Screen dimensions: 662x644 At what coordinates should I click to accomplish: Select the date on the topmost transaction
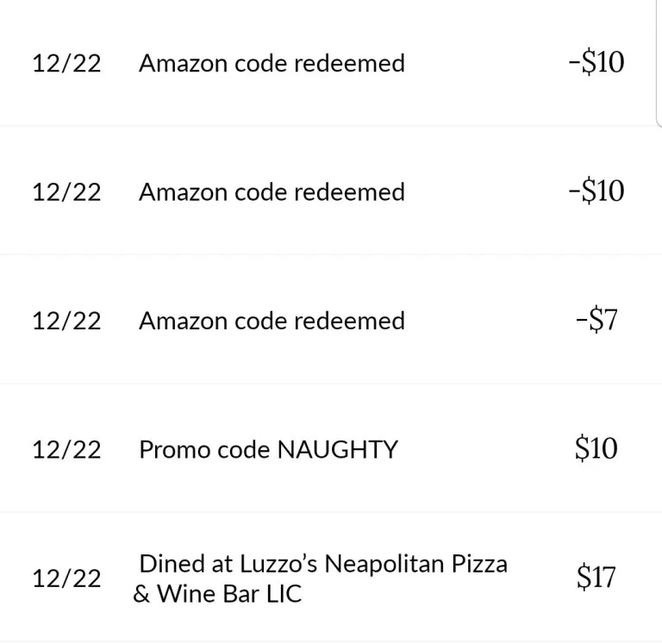tap(66, 63)
